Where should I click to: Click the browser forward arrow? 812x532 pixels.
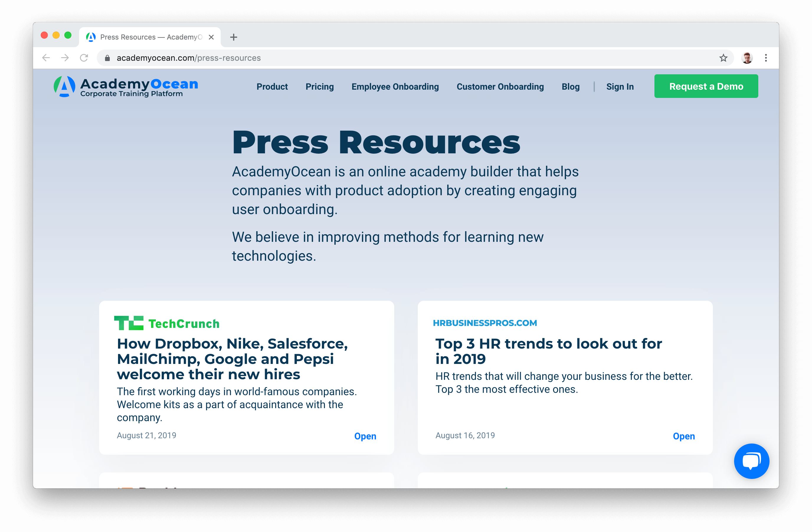(x=65, y=58)
